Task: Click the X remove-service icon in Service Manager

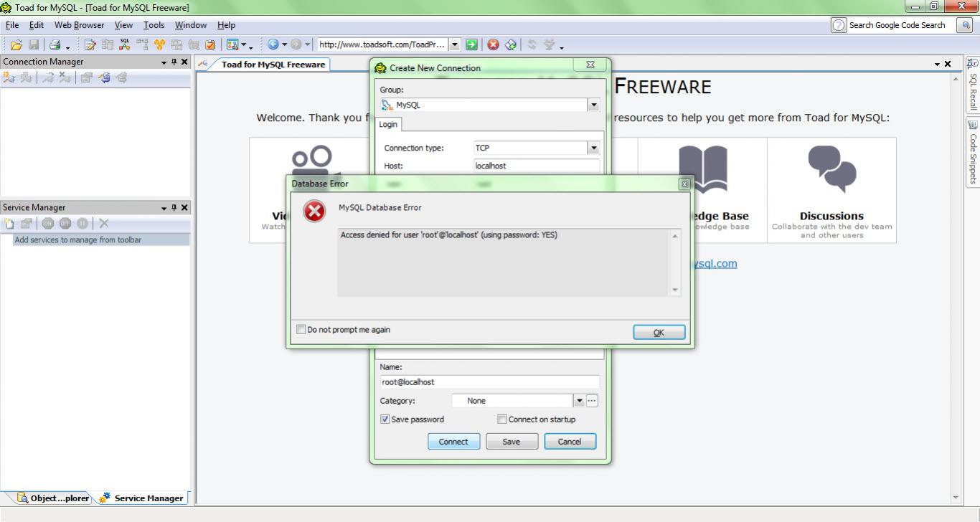Action: [x=104, y=224]
